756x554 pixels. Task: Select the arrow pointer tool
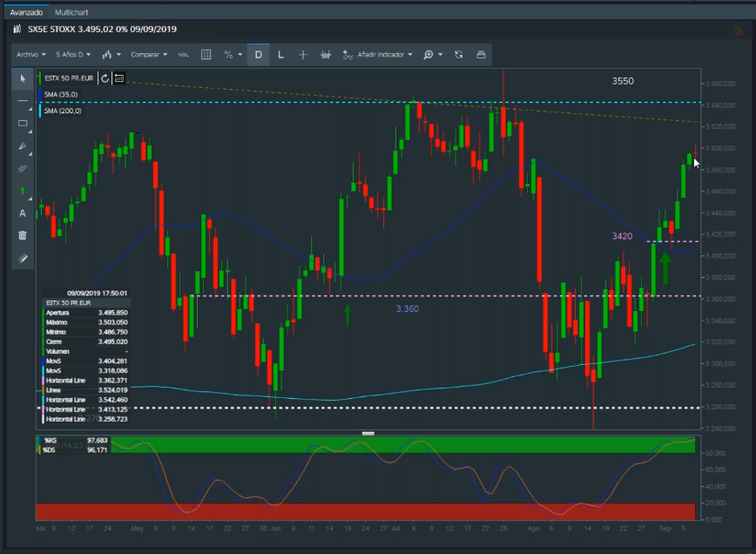click(23, 78)
